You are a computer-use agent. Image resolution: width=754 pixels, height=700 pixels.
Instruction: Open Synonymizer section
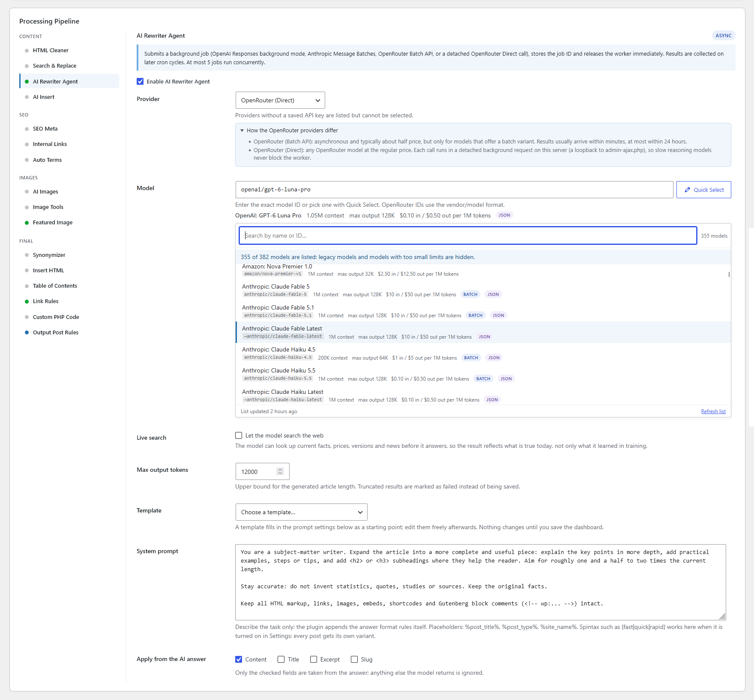coord(69,255)
